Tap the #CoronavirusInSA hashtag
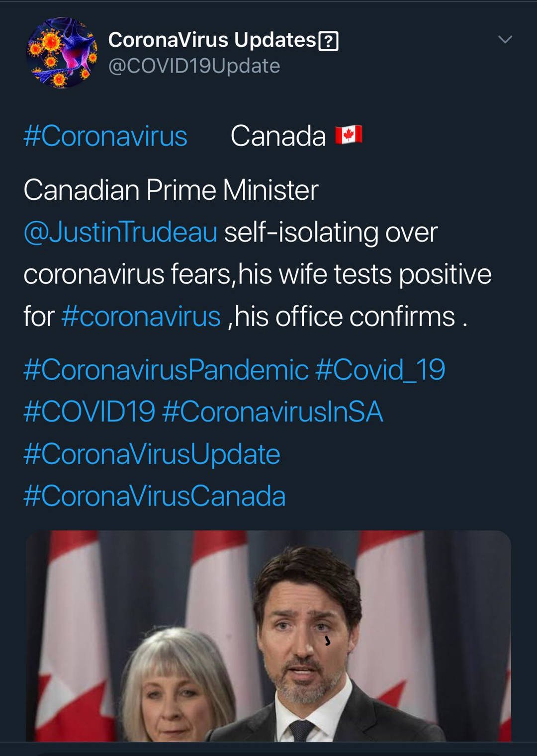The width and height of the screenshot is (537, 756). click(x=272, y=412)
